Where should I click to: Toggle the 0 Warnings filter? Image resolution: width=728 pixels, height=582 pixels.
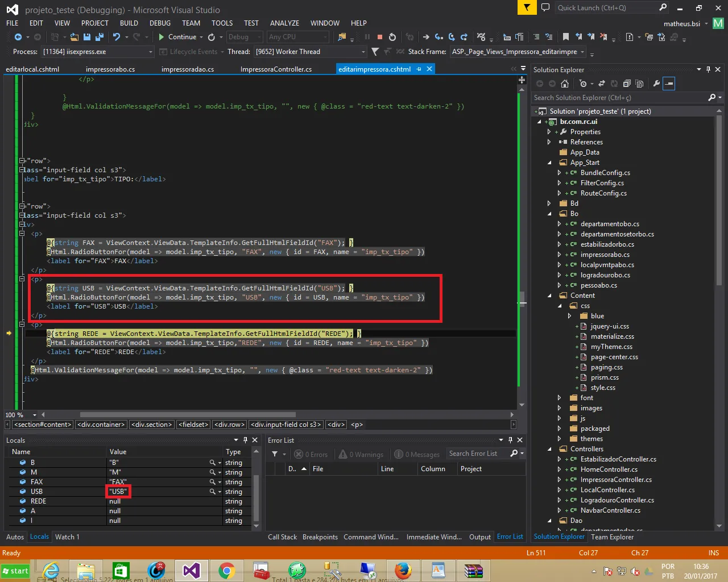point(361,454)
